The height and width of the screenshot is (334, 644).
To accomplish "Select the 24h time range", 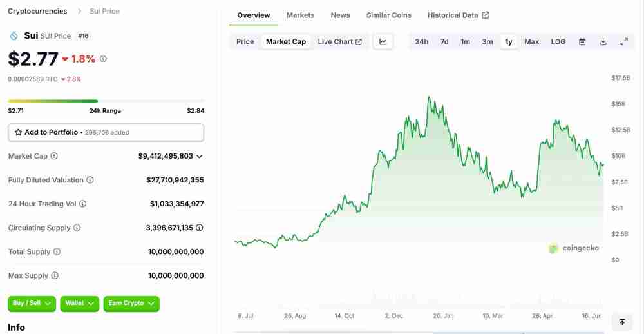I will coord(422,42).
